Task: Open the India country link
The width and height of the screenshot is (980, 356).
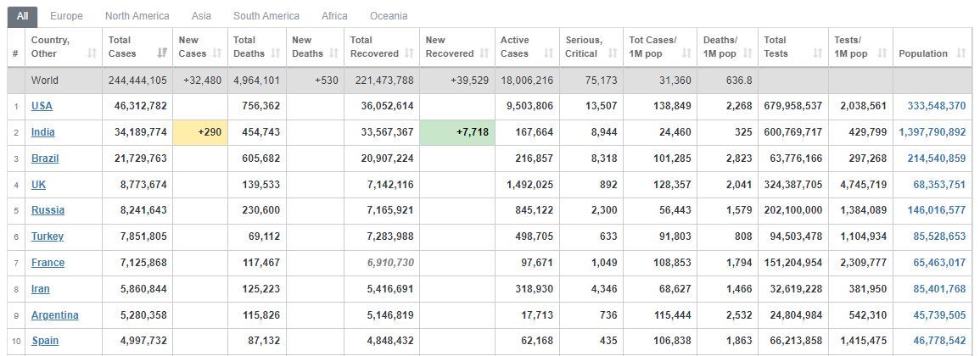Action: (43, 132)
